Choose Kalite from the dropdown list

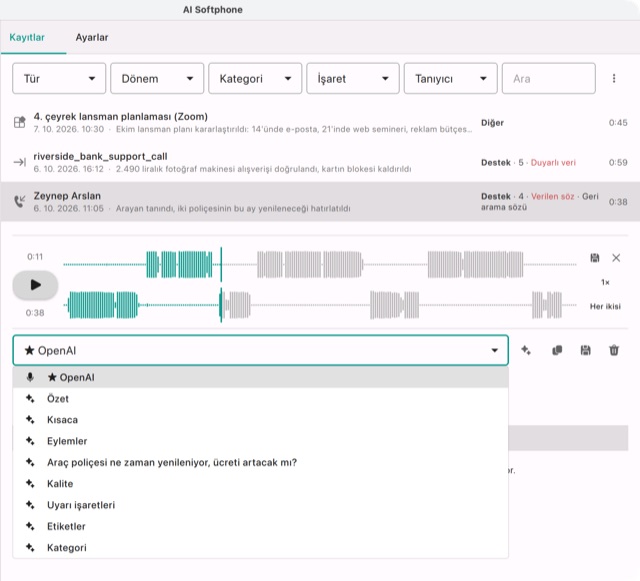[260, 484]
